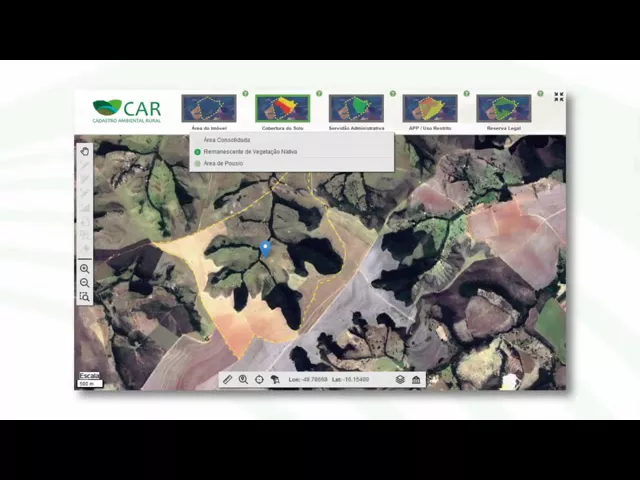Select the APP / Uso Restrito thumbnail
Screen dimensions: 640x480
(x=430, y=108)
